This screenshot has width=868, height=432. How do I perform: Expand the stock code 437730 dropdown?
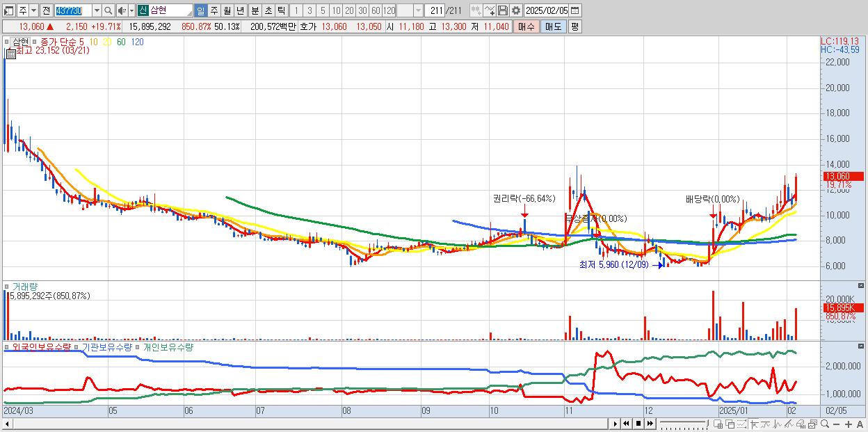coord(97,10)
